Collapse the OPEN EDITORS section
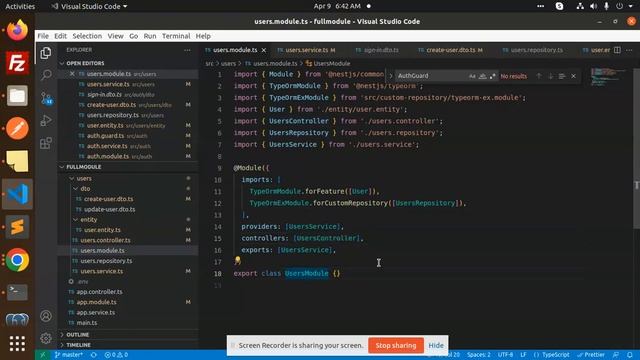The image size is (640, 360). [x=85, y=63]
